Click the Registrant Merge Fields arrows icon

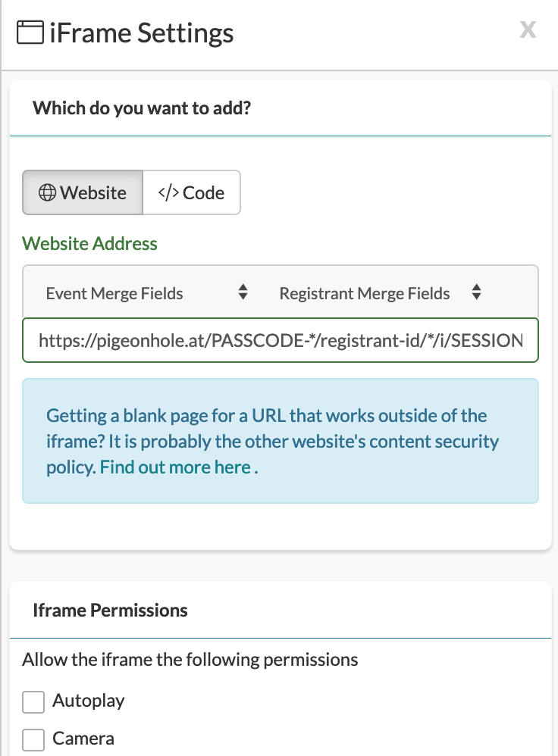pos(476,292)
